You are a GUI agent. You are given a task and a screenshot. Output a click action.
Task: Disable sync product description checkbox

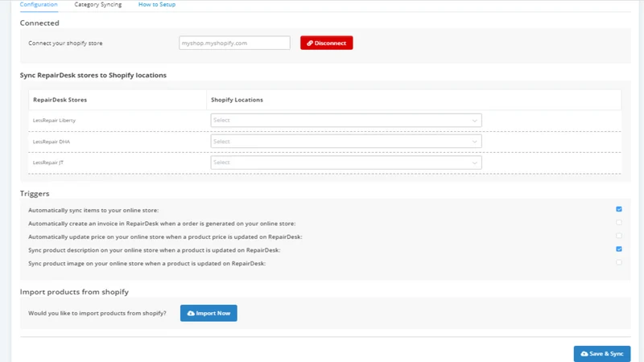pos(619,249)
